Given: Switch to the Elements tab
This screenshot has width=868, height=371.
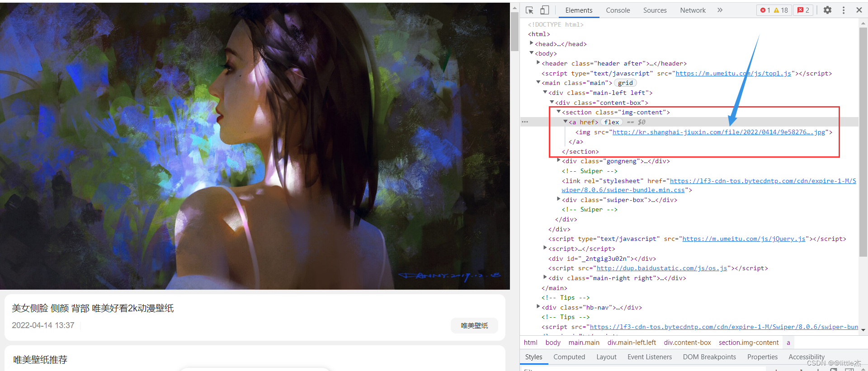Looking at the screenshot, I should pyautogui.click(x=579, y=10).
